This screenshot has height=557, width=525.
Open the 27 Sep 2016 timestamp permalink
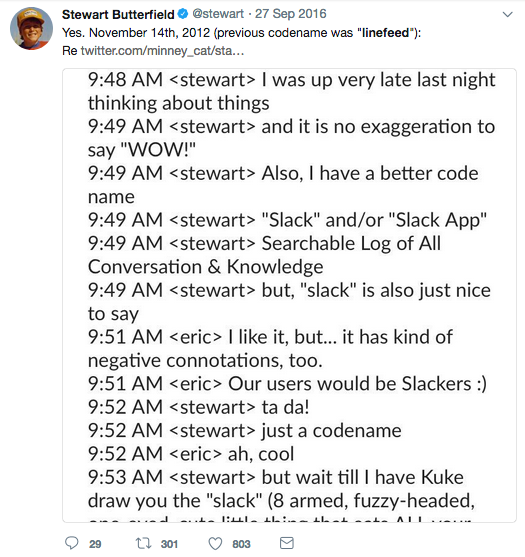point(291,14)
